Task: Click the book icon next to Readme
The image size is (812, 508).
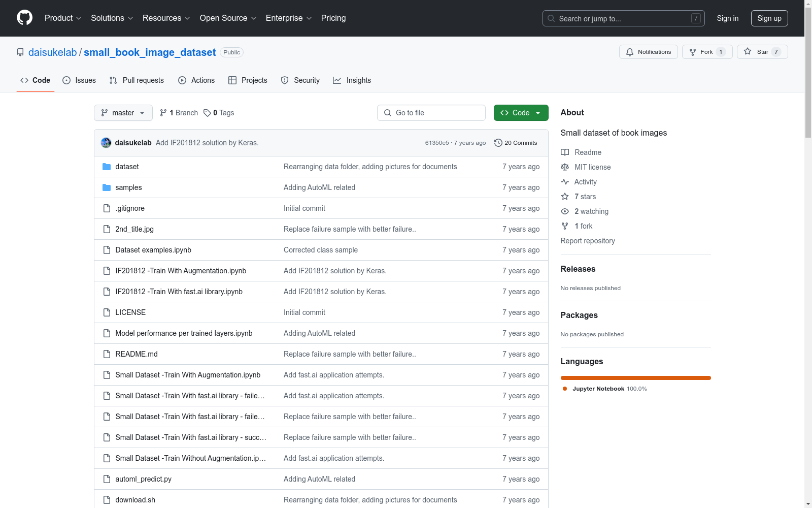Action: click(x=565, y=152)
